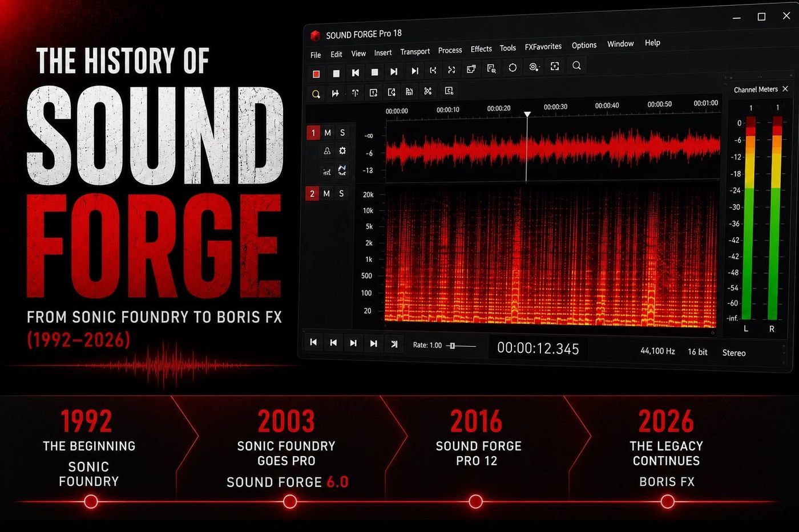The width and height of the screenshot is (799, 532).
Task: Click the 44,100 Hz sample rate status
Action: [x=657, y=351]
